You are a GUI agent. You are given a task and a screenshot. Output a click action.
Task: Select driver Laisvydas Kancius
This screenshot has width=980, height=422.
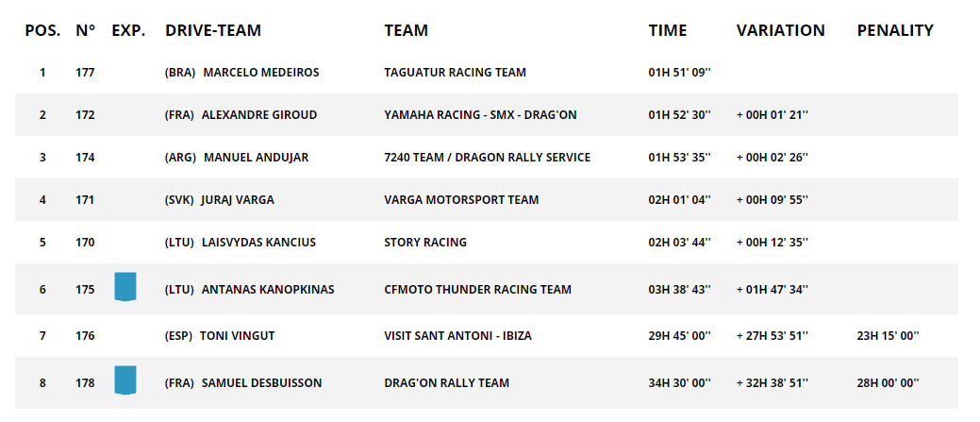coord(258,243)
